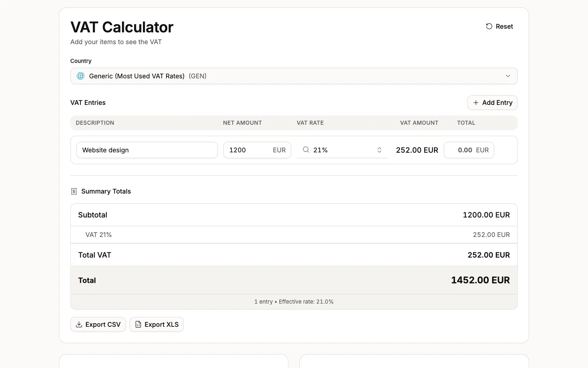The height and width of the screenshot is (368, 588).
Task: Click the DESCRIPTION column header
Action: (95, 123)
